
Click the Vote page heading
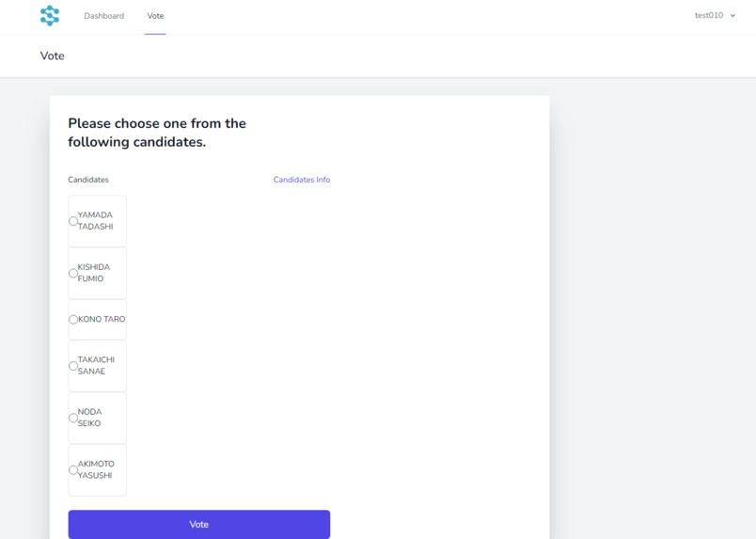click(52, 56)
